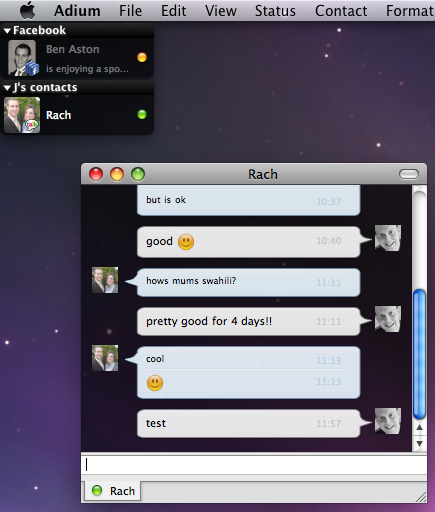435x512 pixels.
Task: Open the View menu
Action: (221, 11)
